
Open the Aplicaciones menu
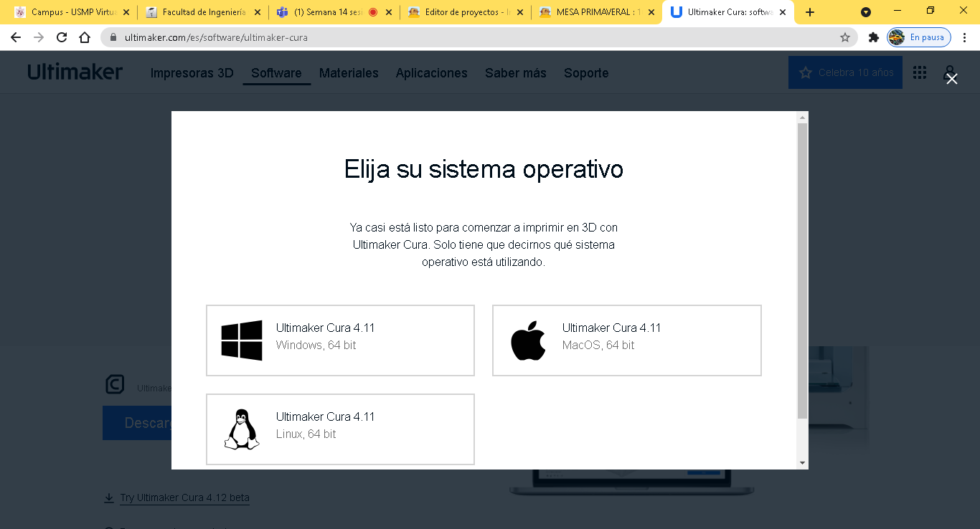[x=432, y=73]
